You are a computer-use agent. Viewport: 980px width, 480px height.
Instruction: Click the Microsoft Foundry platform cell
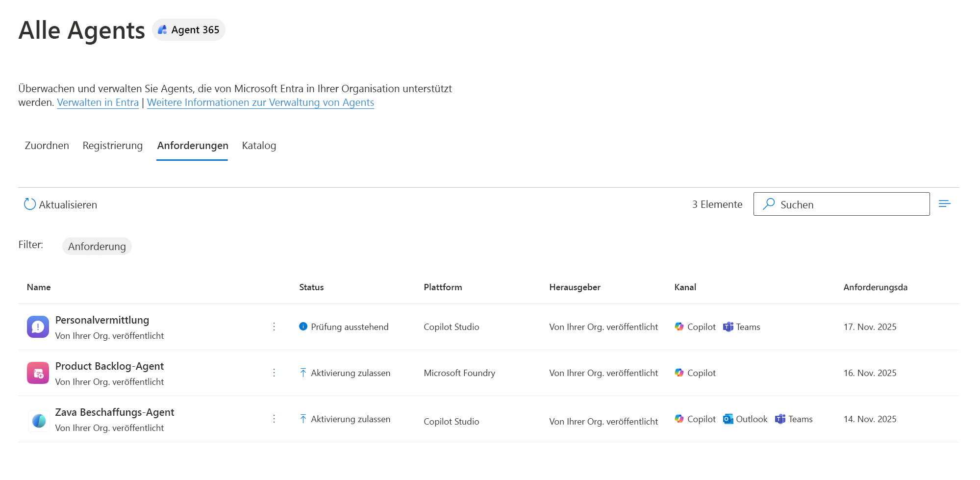(x=459, y=373)
